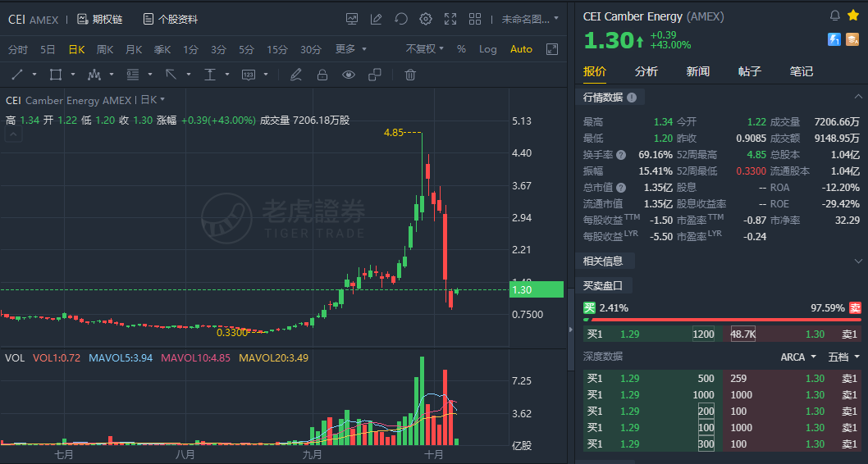The height and width of the screenshot is (464, 868).
Task: Toggle the % percentage scale
Action: coord(461,49)
